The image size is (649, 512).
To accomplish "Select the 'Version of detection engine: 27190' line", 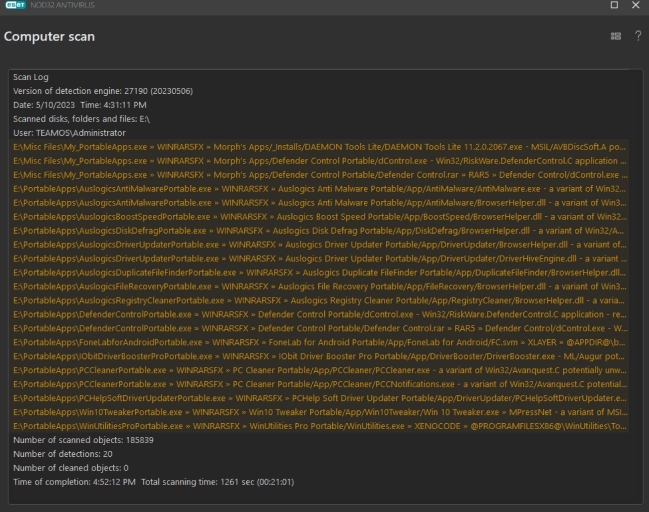I will [103, 91].
